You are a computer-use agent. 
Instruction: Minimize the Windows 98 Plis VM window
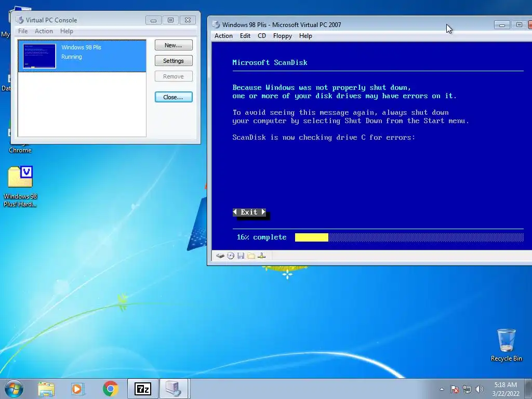[x=502, y=25]
